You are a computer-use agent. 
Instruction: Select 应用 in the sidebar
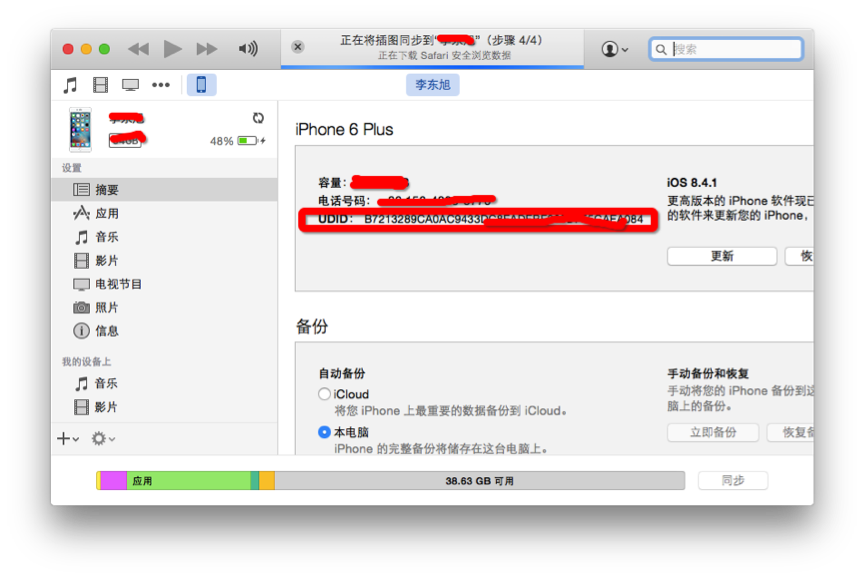[164, 213]
